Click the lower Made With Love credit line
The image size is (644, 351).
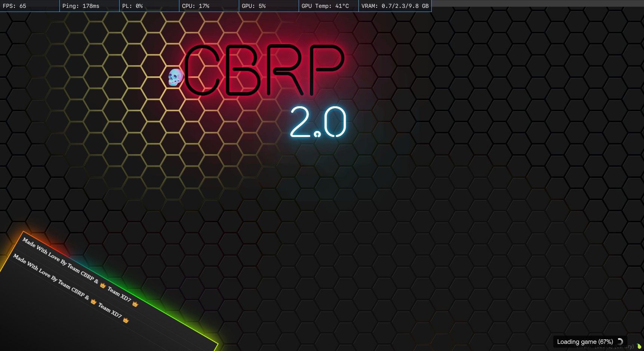(x=71, y=288)
